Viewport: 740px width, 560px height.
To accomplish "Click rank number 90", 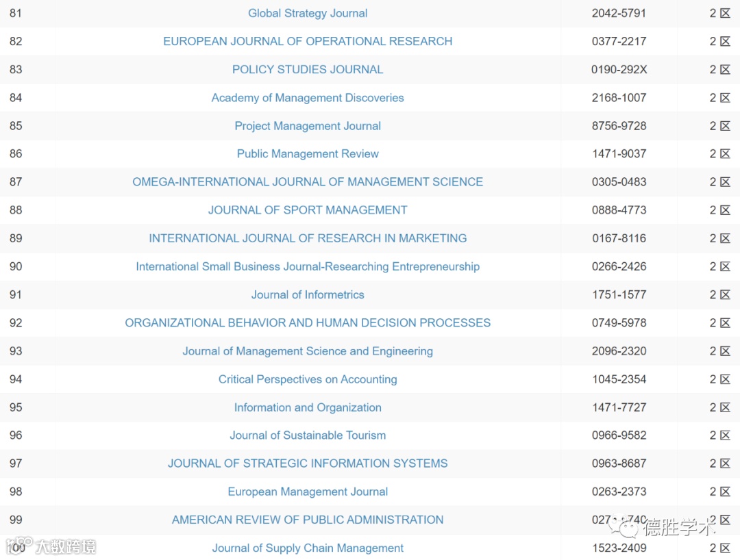I will (x=16, y=266).
